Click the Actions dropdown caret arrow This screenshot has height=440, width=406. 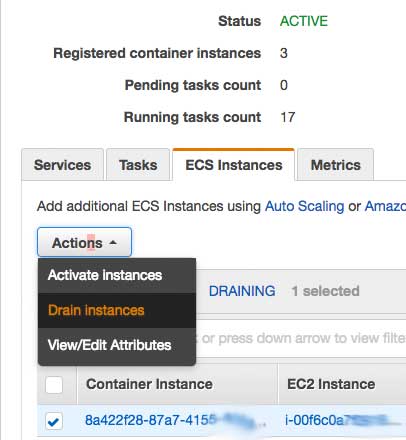click(x=113, y=243)
